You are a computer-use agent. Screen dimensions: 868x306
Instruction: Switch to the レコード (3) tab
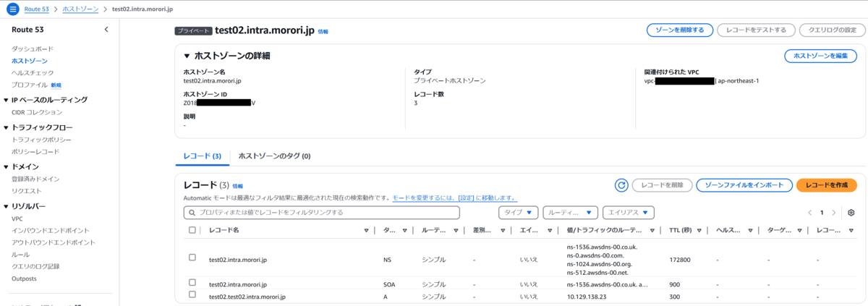[203, 156]
